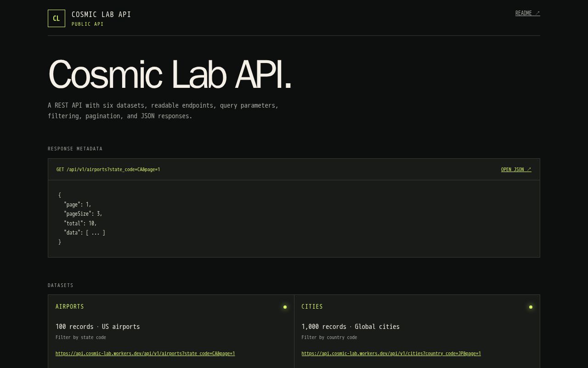Click "Filter by country code" text
The width and height of the screenshot is (588, 368).
tap(329, 337)
